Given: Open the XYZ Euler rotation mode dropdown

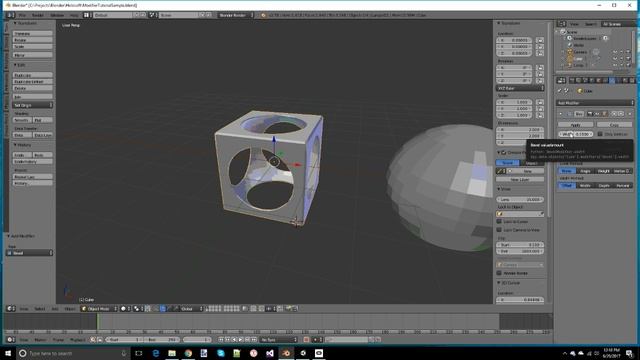Looking at the screenshot, I should click(x=520, y=88).
